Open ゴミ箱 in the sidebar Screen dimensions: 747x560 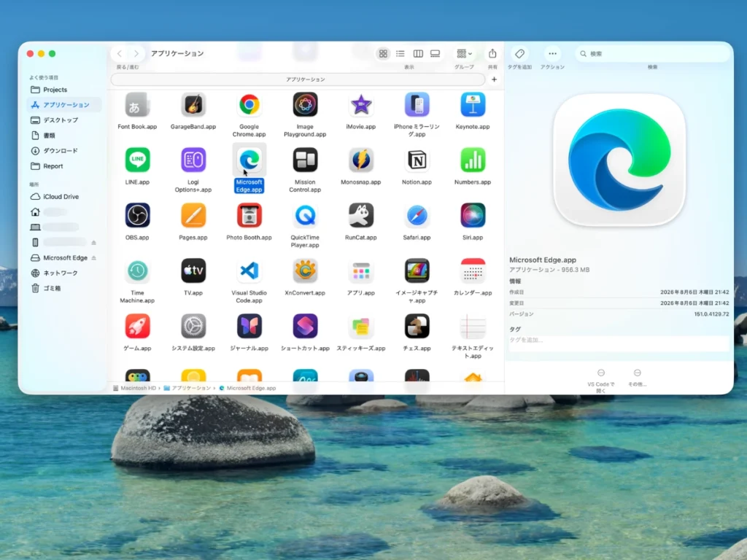pyautogui.click(x=64, y=288)
